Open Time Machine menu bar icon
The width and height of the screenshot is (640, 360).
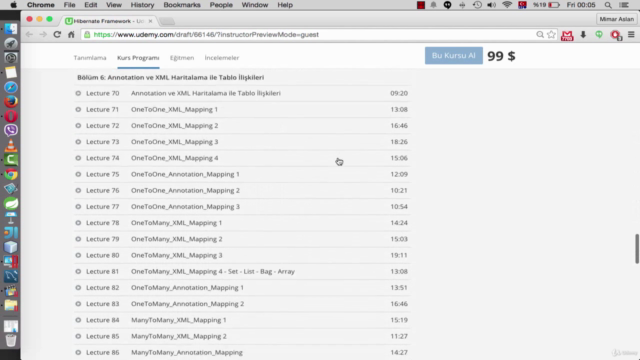[x=477, y=5]
